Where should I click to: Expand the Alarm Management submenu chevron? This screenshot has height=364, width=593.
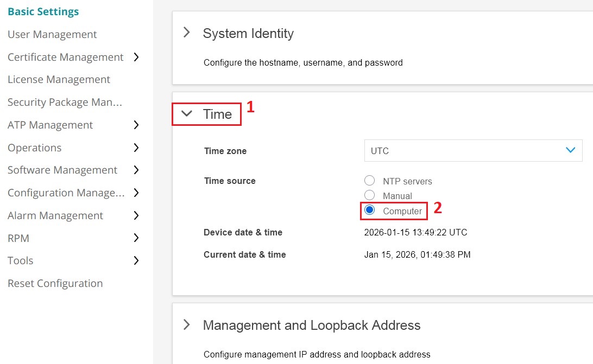point(137,215)
